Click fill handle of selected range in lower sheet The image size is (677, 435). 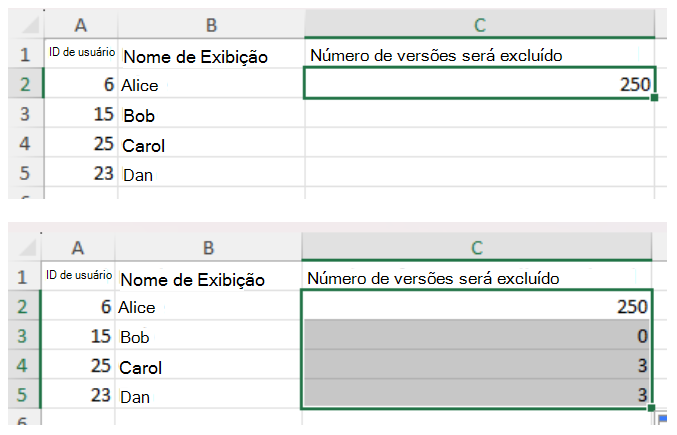pyautogui.click(x=651, y=408)
